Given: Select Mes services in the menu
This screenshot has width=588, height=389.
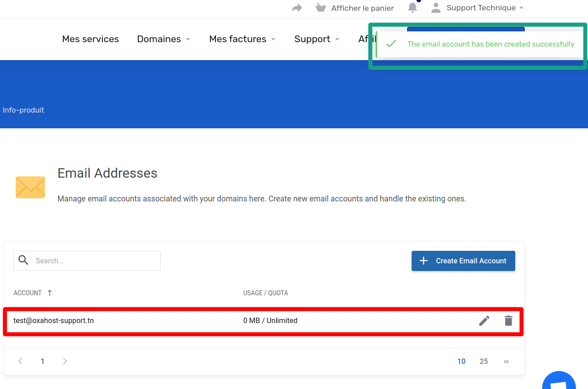Looking at the screenshot, I should (90, 39).
